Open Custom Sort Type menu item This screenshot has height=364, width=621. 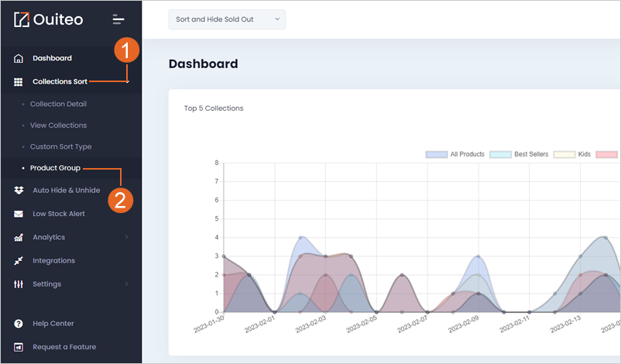60,146
